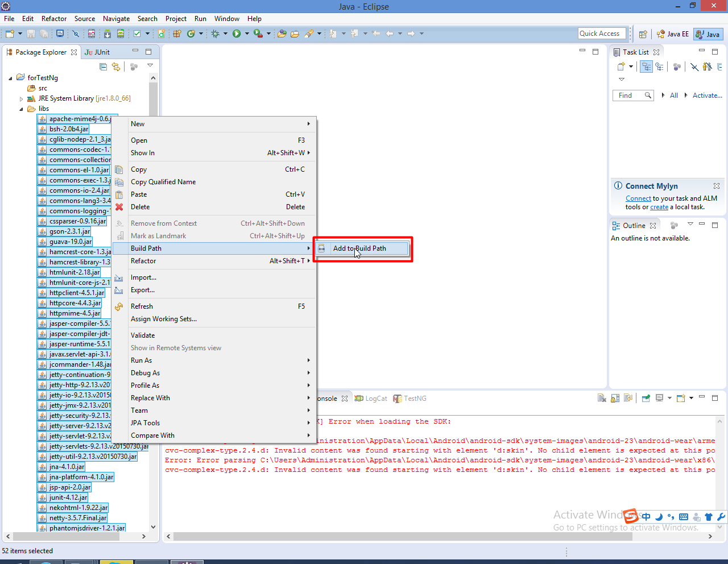Click Collapse All in Package Explorer

[x=103, y=67]
